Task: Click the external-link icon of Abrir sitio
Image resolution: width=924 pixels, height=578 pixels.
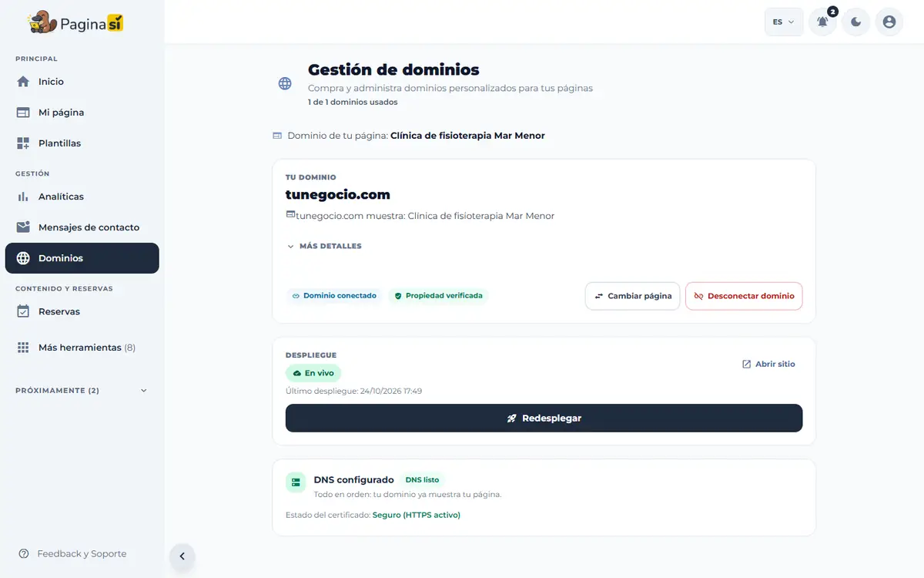Action: click(x=746, y=364)
